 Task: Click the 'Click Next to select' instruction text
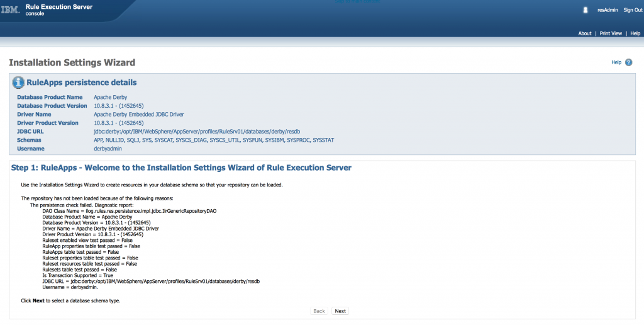pyautogui.click(x=70, y=300)
